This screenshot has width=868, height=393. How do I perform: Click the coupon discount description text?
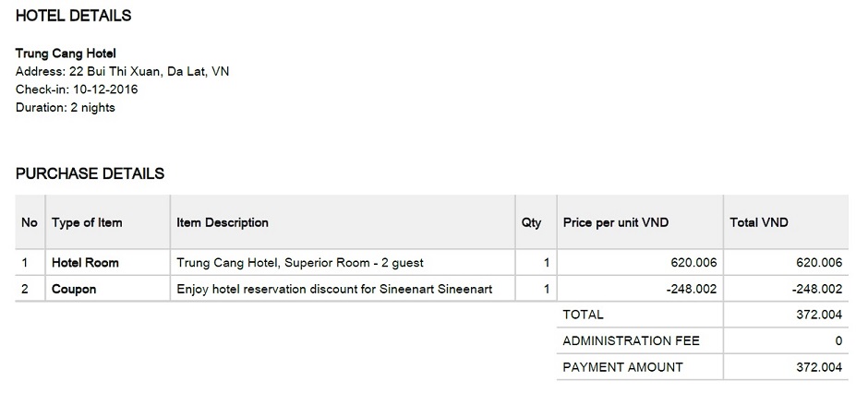pos(334,289)
